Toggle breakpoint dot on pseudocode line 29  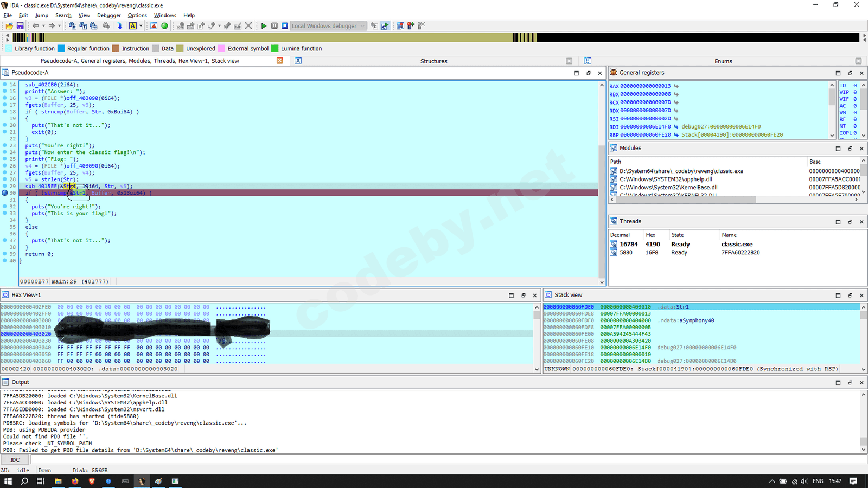pos(4,186)
